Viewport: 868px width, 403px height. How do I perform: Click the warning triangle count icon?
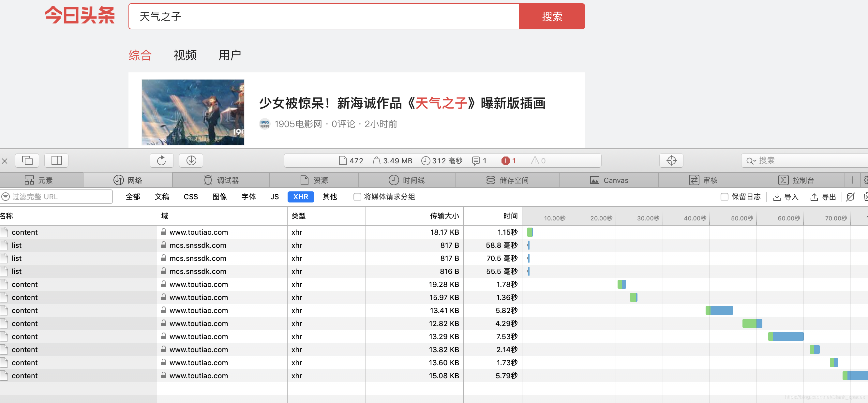(x=538, y=161)
